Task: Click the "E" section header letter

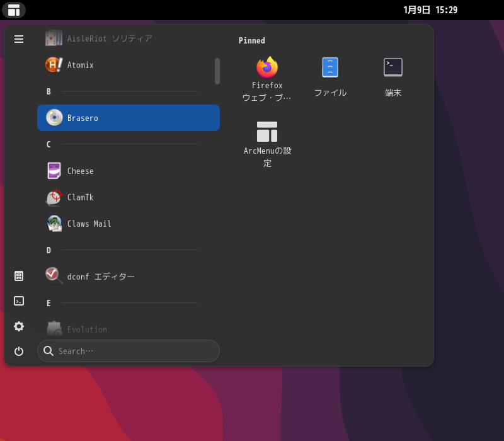Action: [49, 303]
